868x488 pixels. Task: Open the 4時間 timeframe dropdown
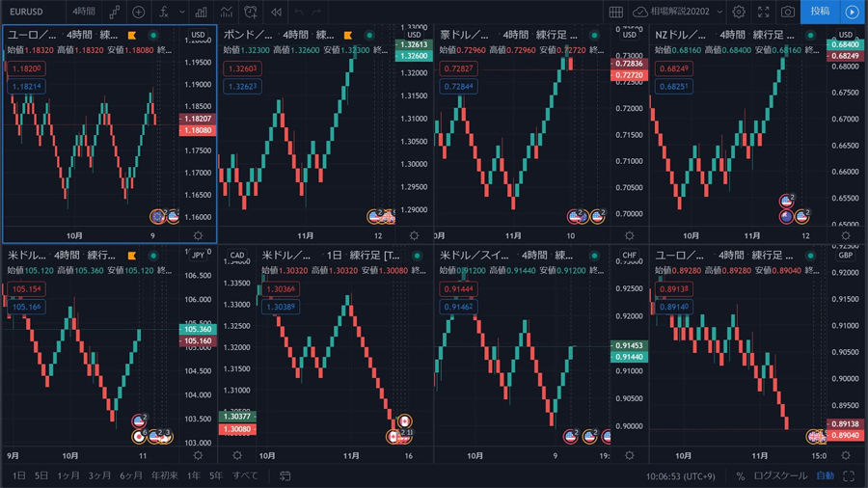[x=83, y=13]
